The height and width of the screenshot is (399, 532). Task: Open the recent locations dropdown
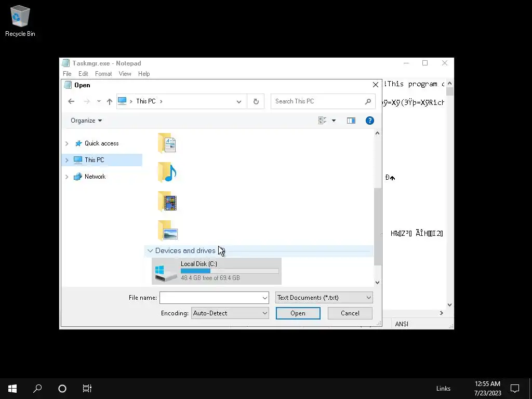pos(99,101)
